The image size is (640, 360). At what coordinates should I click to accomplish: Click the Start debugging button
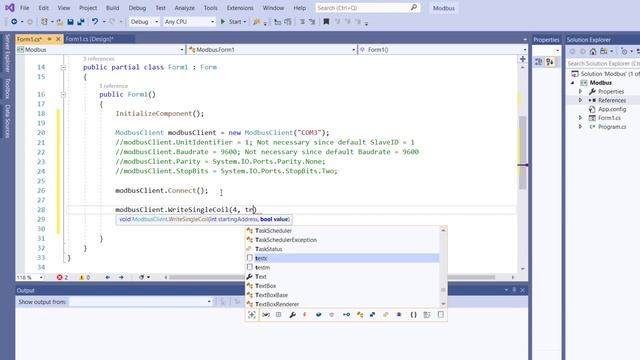click(233, 22)
